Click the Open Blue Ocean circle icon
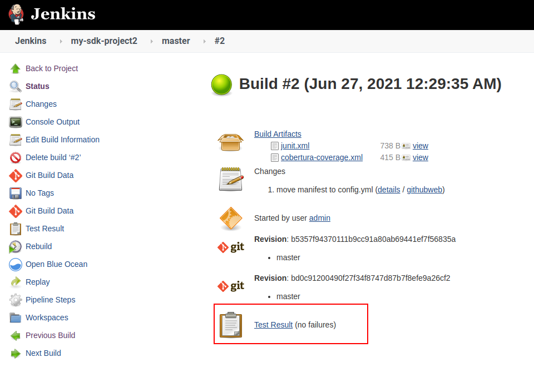Screen dimensions: 534x392 click(x=16, y=265)
